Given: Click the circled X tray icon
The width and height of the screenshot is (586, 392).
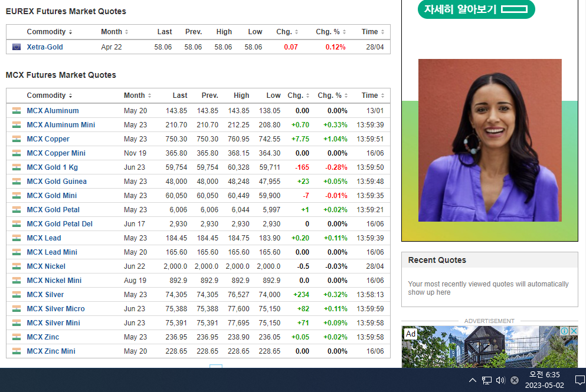Looking at the screenshot, I should click(515, 380).
